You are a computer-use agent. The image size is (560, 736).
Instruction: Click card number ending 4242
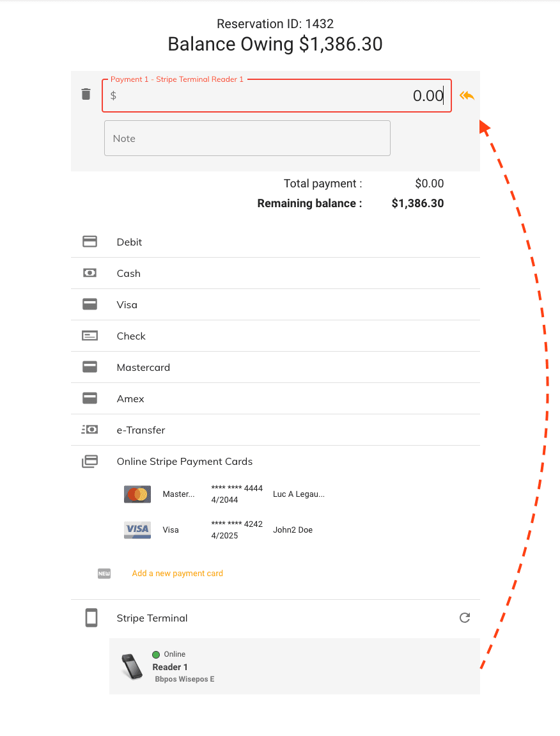pyautogui.click(x=237, y=524)
